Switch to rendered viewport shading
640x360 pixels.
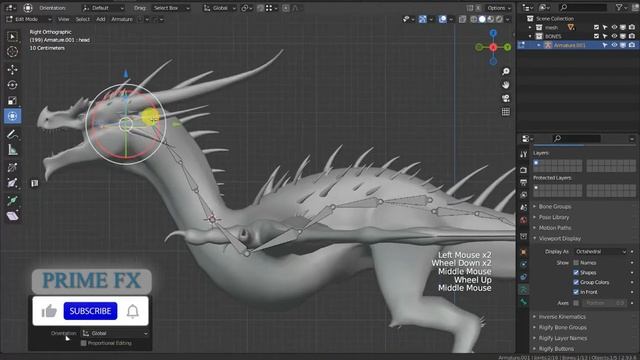click(x=499, y=19)
